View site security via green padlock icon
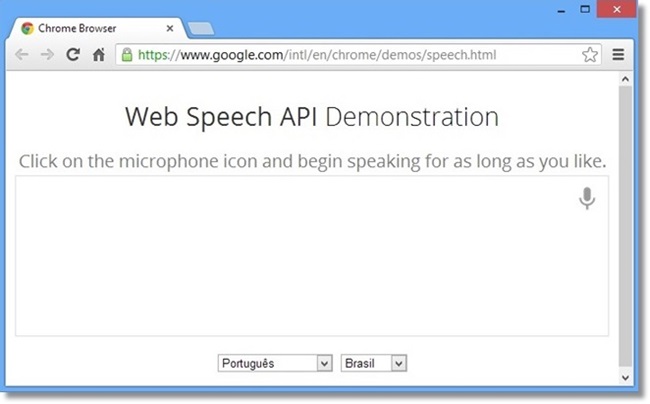Viewport: 650px width, 404px height. [127, 54]
